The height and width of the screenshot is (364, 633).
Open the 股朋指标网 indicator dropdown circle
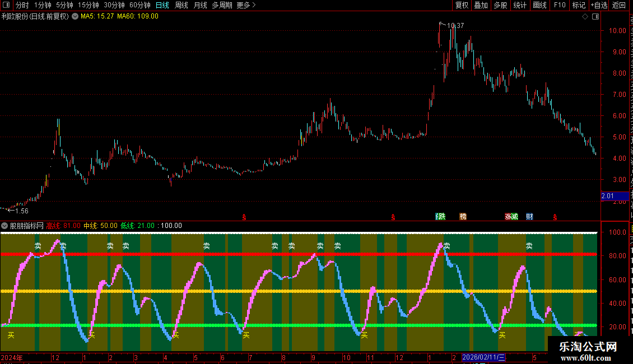pyautogui.click(x=4, y=226)
